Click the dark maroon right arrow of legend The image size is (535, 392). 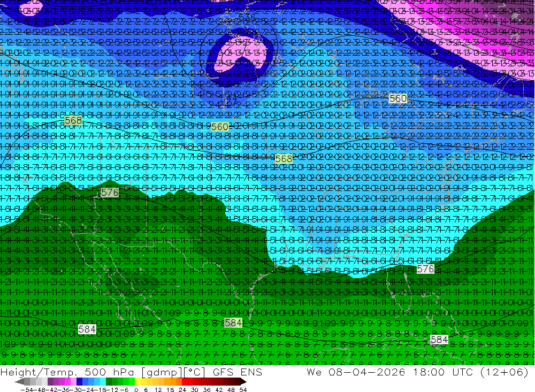pyautogui.click(x=243, y=381)
